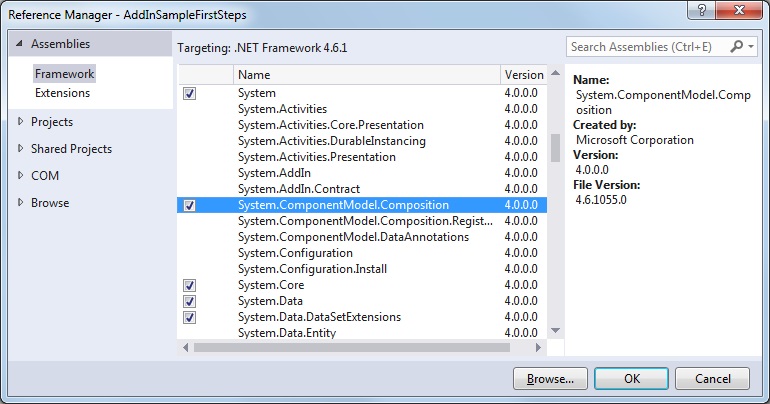Confirm with the OK button

[x=632, y=378]
